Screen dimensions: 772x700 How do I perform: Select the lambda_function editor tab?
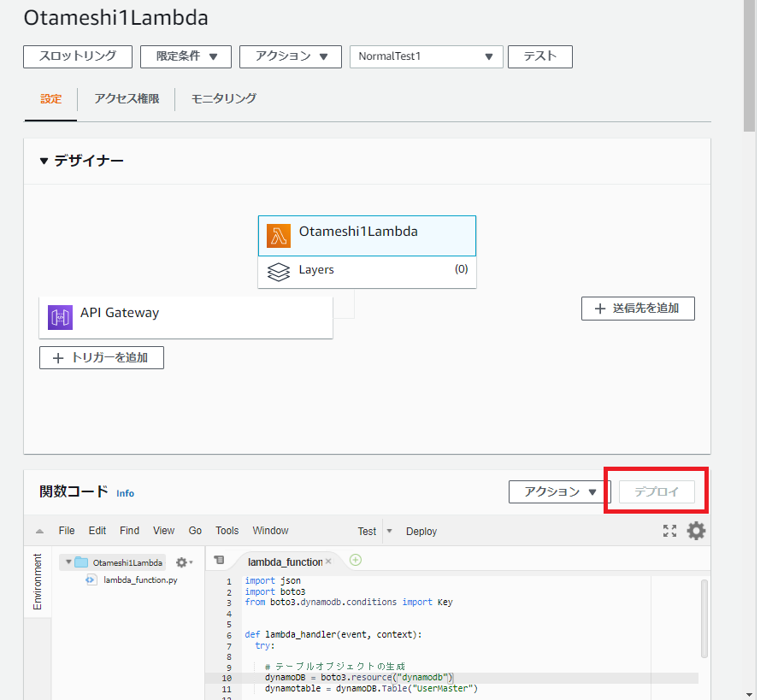[285, 562]
